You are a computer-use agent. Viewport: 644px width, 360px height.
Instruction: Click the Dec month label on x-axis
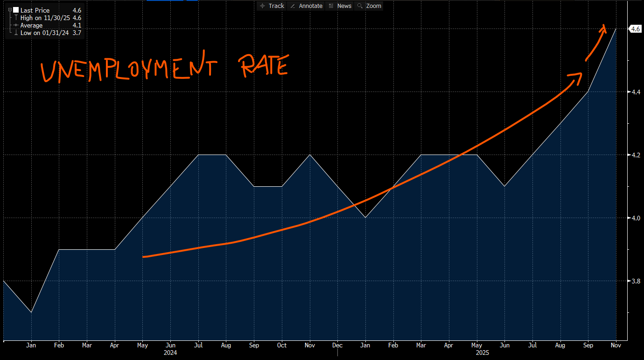[x=337, y=346]
